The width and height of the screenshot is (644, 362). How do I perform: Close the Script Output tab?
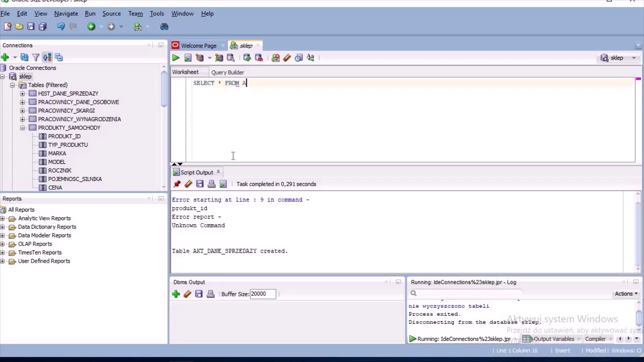click(x=218, y=172)
